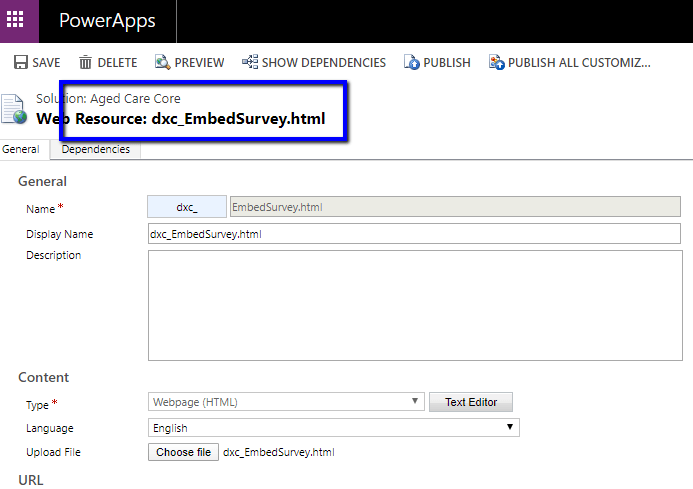Click the Choose file button
The image size is (693, 489).
click(183, 452)
